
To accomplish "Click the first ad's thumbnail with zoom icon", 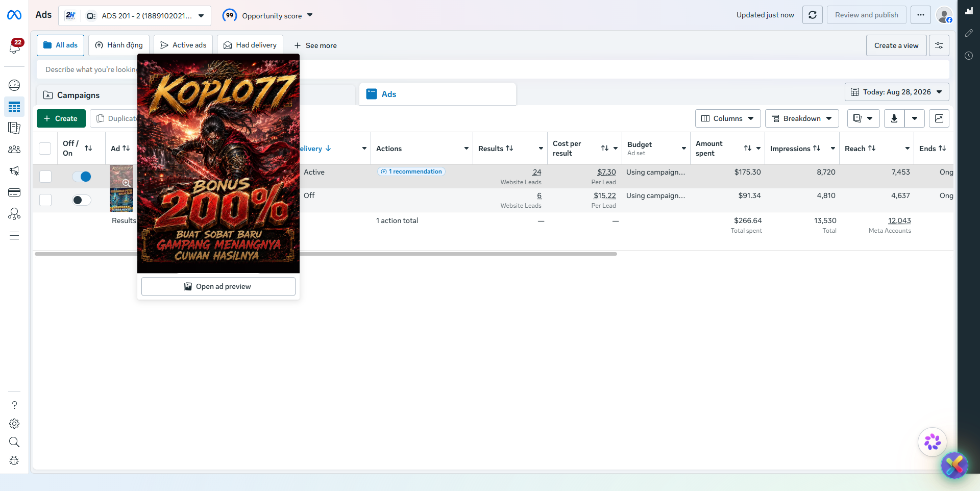I will click(x=121, y=177).
